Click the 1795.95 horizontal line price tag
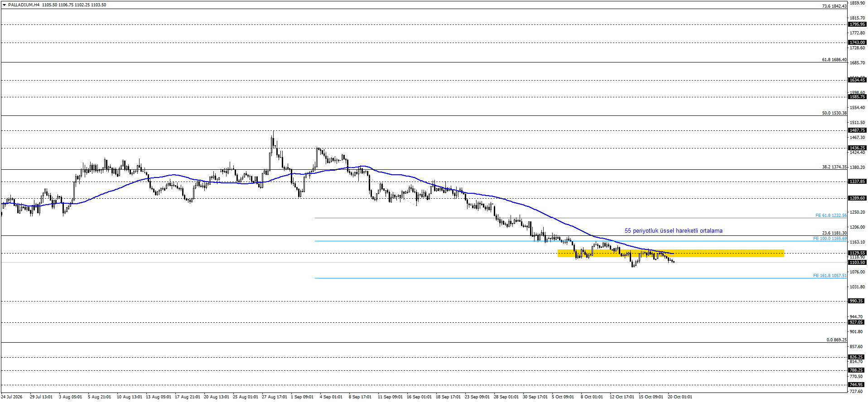This screenshot has height=402, width=868. [x=857, y=24]
